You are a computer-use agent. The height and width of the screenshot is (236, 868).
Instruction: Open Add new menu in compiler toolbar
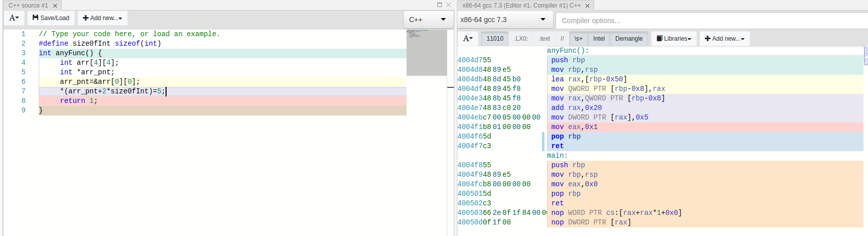pyautogui.click(x=724, y=39)
